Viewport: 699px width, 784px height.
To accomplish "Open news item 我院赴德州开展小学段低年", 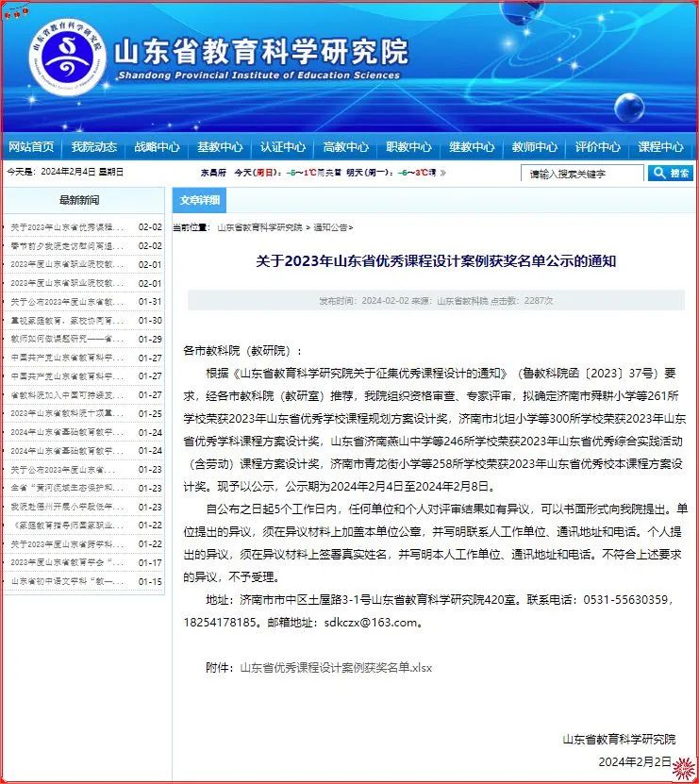I will [67, 507].
